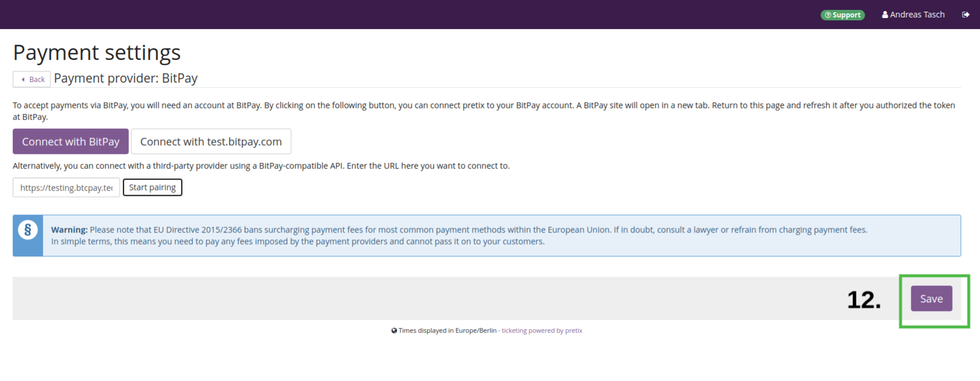Click the user profile silhouette icon

(885, 15)
